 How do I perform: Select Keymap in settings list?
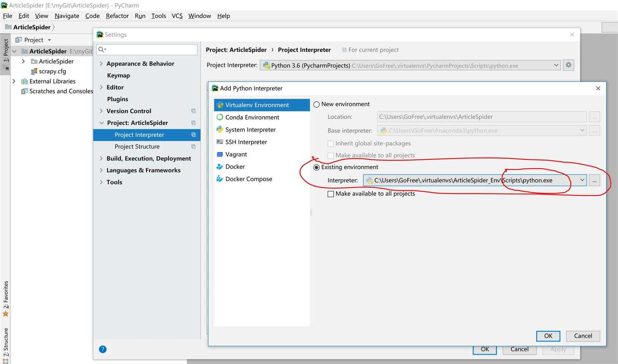[x=118, y=75]
